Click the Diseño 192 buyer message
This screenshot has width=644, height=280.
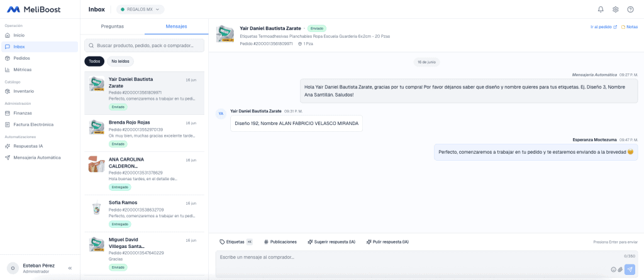(x=297, y=123)
